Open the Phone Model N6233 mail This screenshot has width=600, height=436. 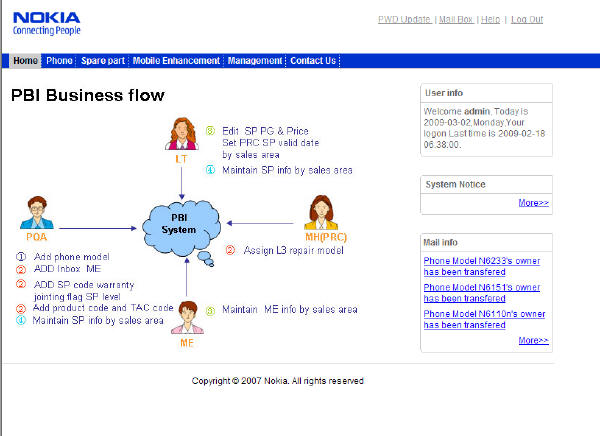[x=484, y=265]
